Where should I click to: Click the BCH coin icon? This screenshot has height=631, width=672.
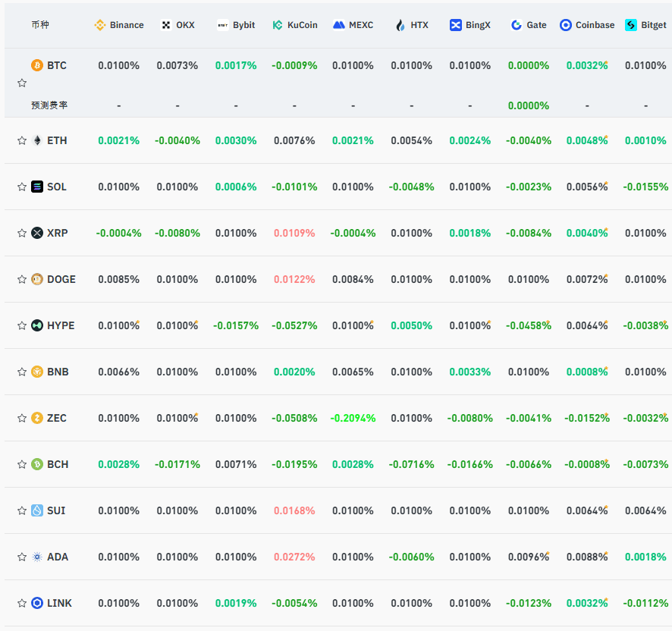(x=37, y=465)
